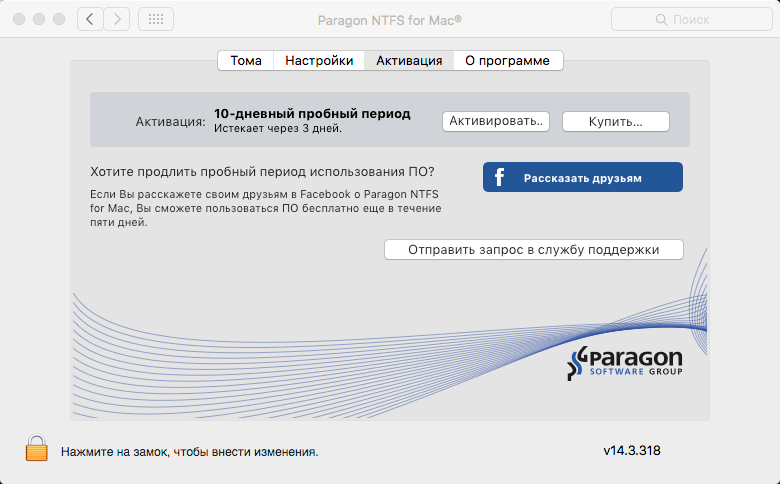Click the Активировать button
The height and width of the screenshot is (484, 780).
[496, 121]
